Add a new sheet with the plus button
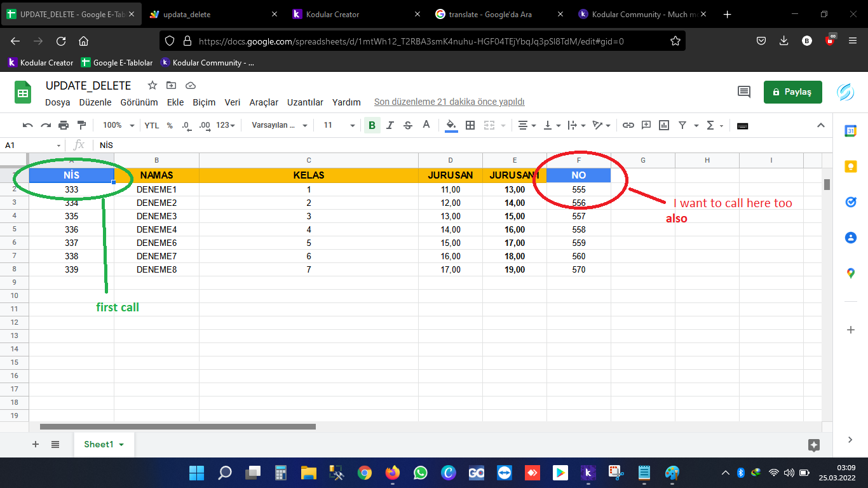 [36, 444]
